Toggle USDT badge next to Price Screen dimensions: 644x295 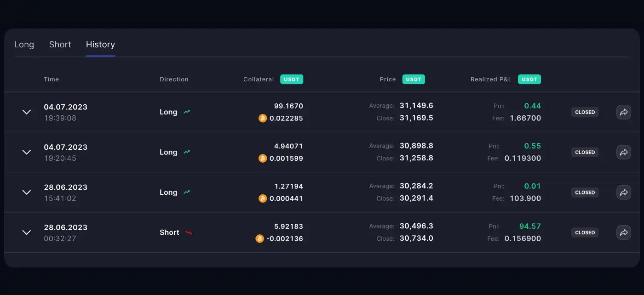414,79
